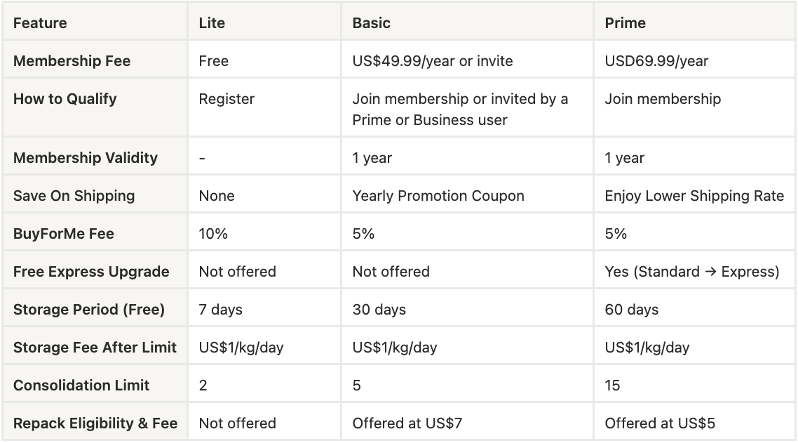
Task: Click the Storage Fee After Limit label
Action: click(x=95, y=348)
